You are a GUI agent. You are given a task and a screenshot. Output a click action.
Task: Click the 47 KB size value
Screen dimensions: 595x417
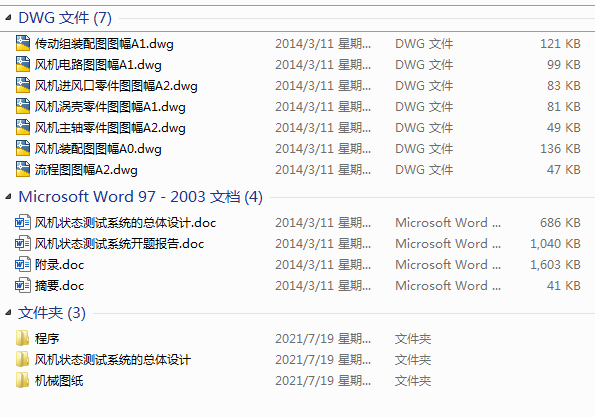click(564, 170)
